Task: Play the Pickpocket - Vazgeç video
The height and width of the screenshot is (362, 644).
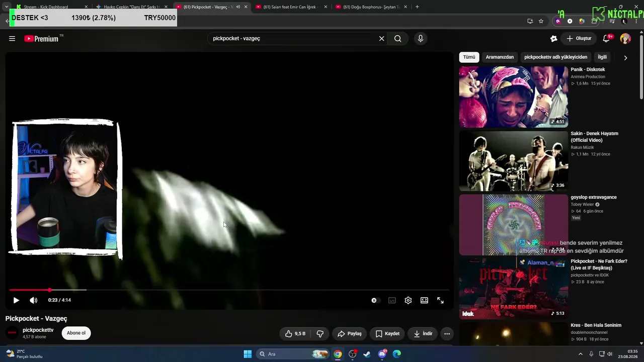Action: click(x=16, y=300)
